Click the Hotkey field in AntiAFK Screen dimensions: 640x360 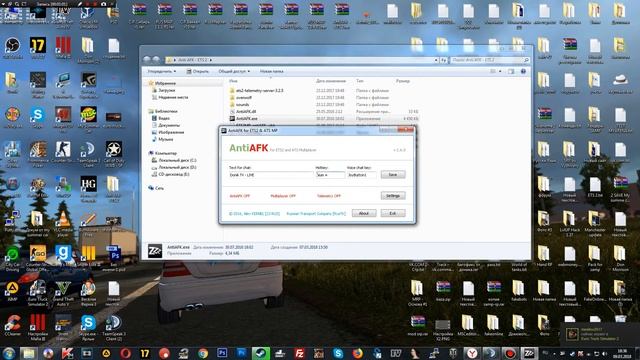pos(330,175)
